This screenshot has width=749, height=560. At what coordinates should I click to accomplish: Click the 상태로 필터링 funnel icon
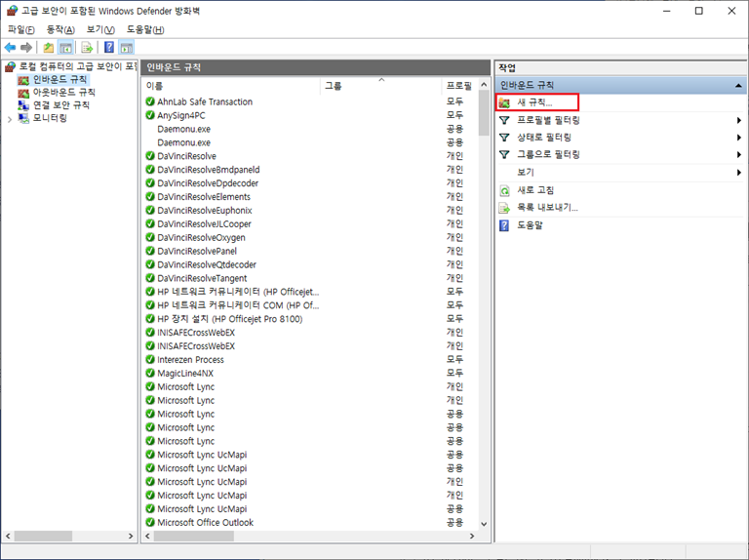[504, 138]
